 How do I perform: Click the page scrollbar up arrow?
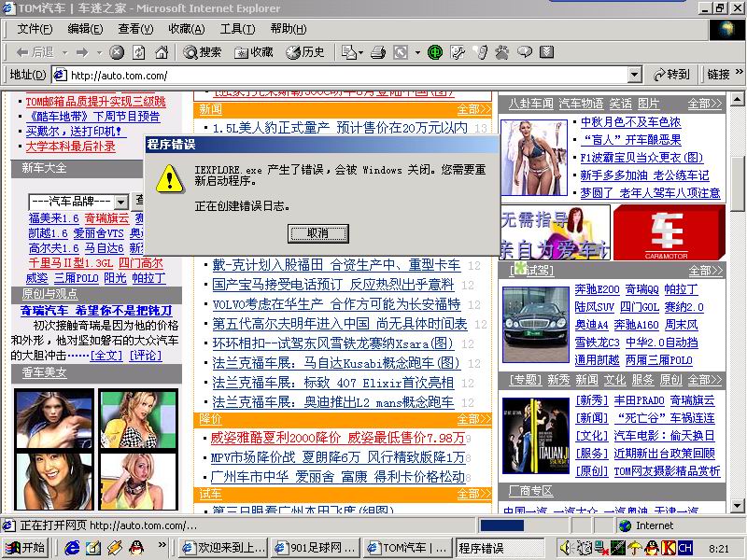[737, 99]
